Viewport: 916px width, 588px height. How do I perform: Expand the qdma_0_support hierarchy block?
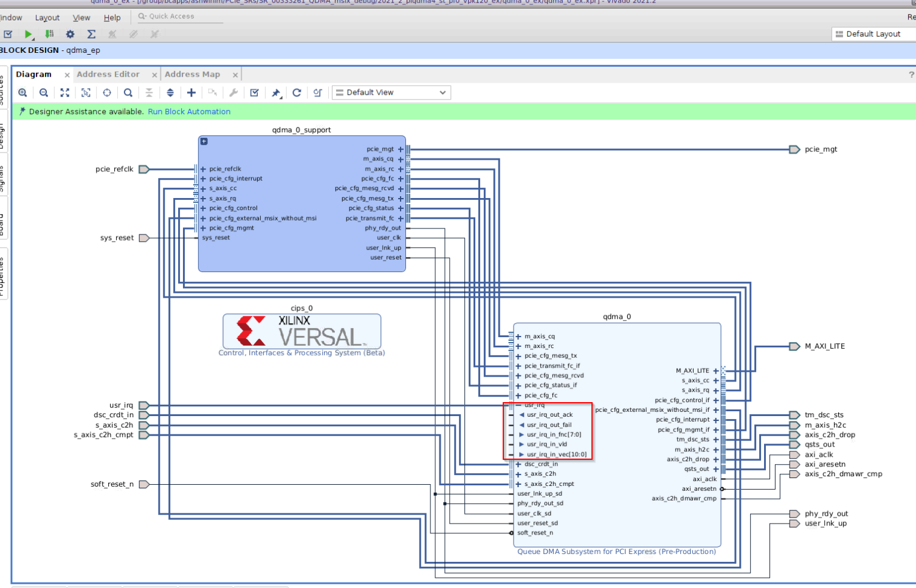pyautogui.click(x=204, y=142)
